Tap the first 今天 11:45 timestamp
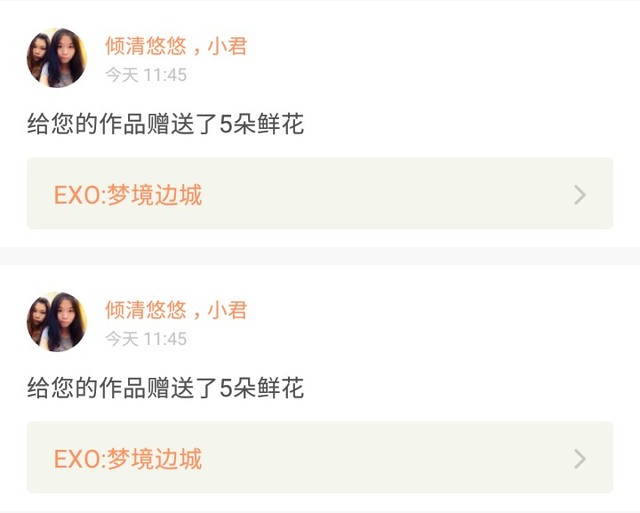 coord(146,75)
